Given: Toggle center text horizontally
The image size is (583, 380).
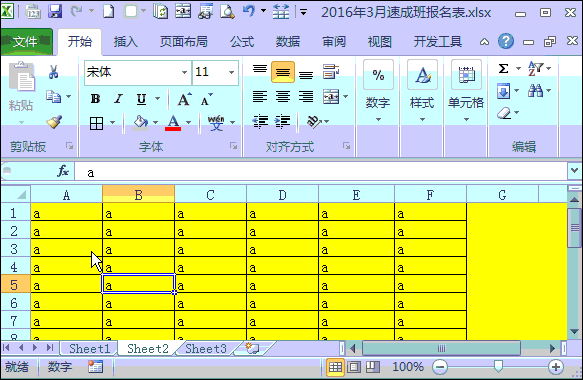Looking at the screenshot, I should 283,97.
